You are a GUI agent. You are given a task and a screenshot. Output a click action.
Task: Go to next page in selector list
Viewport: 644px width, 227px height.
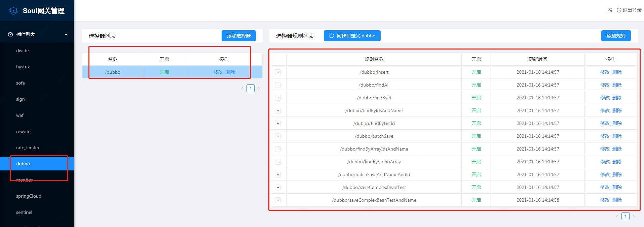pyautogui.click(x=259, y=88)
